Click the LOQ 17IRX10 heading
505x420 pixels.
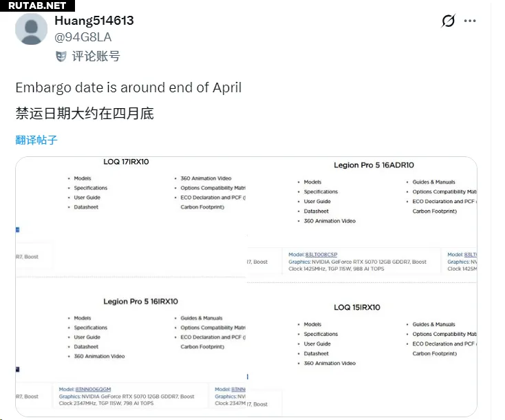(126, 162)
